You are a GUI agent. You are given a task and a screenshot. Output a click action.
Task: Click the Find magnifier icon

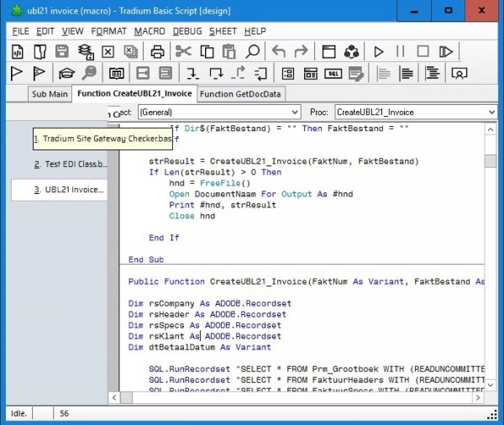point(252,51)
